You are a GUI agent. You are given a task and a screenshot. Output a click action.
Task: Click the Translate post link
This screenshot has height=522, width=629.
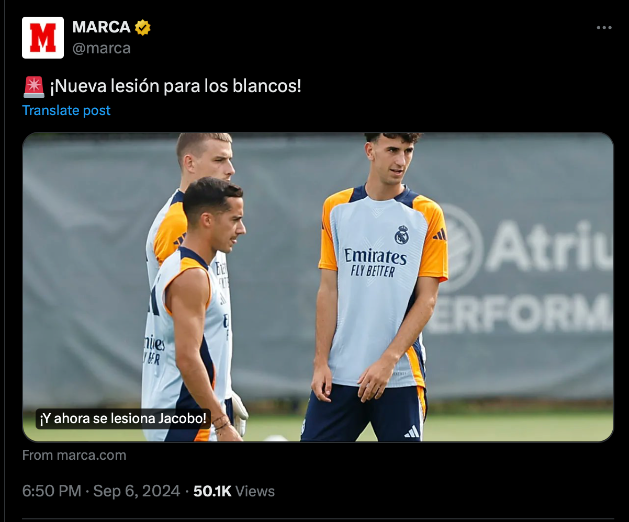(66, 110)
